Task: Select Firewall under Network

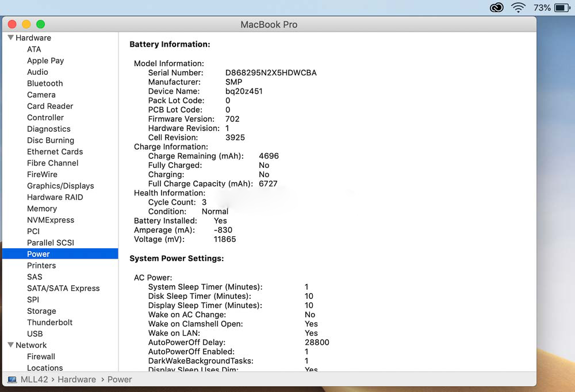Action: (x=41, y=356)
